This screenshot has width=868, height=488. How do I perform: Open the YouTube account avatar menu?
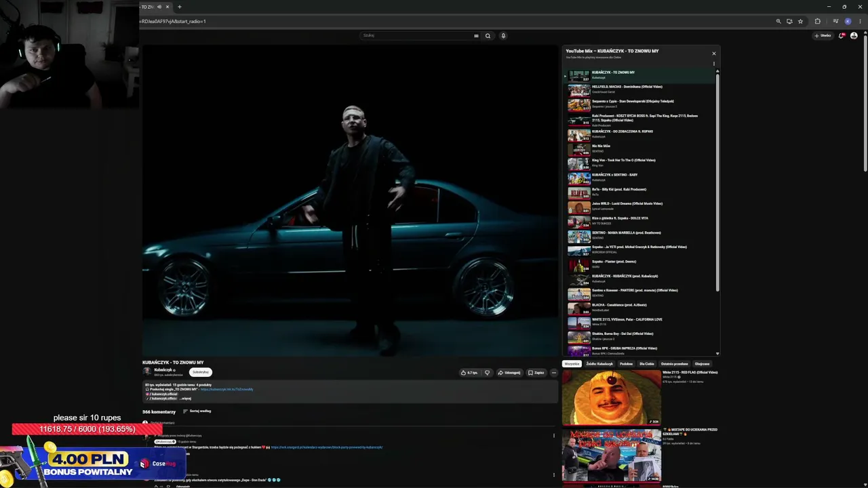[854, 35]
